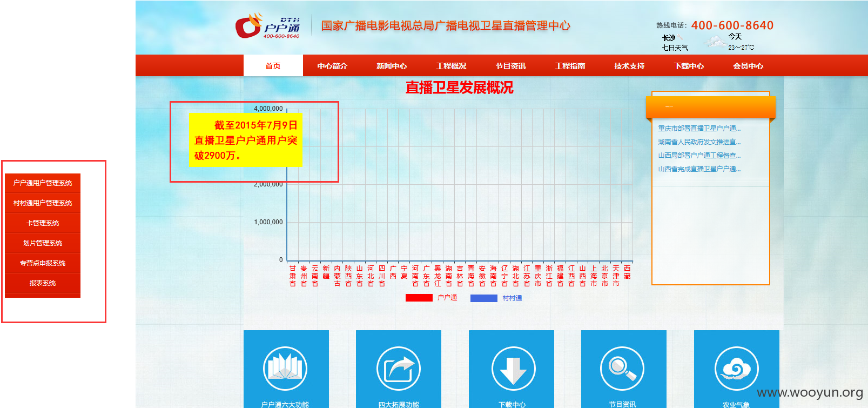Click the 长沙 city weather label

[x=669, y=38]
